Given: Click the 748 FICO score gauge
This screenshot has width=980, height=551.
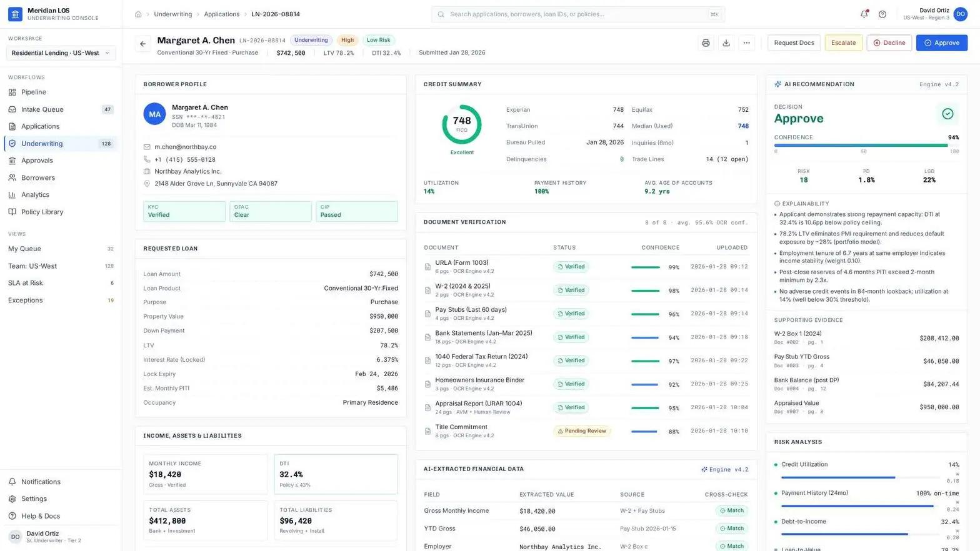Looking at the screenshot, I should [x=462, y=124].
